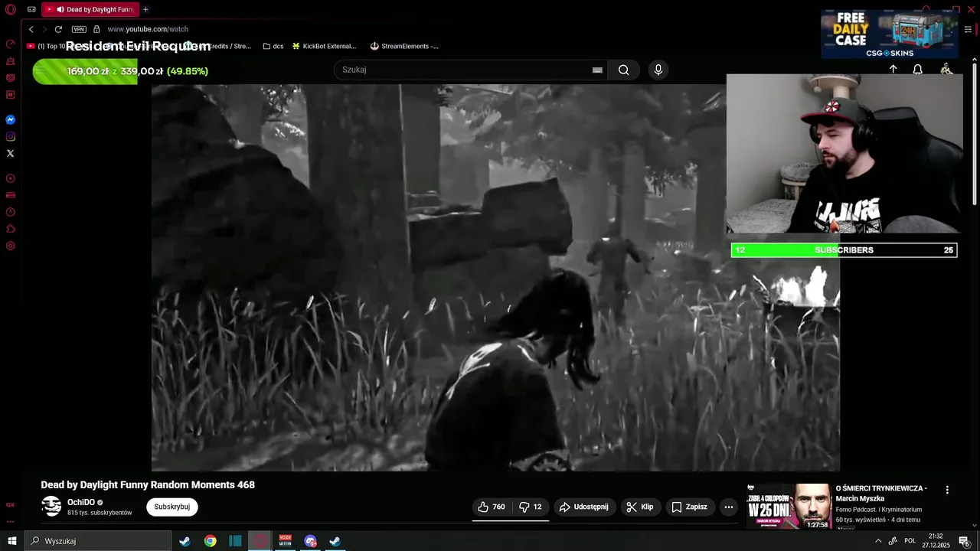Screen dimensions: 980x551
Task: Open the OchiDO channel avatar
Action: (x=51, y=507)
